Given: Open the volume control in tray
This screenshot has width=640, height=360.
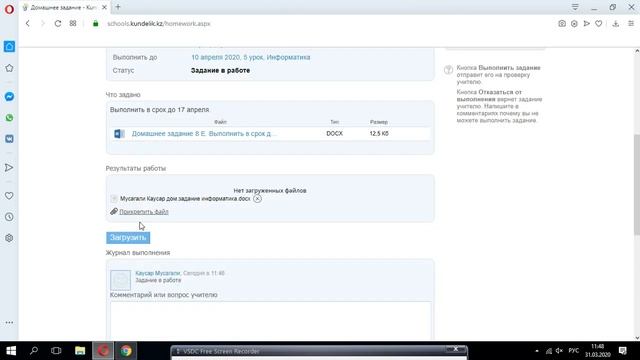Looking at the screenshot, I should coord(559,351).
